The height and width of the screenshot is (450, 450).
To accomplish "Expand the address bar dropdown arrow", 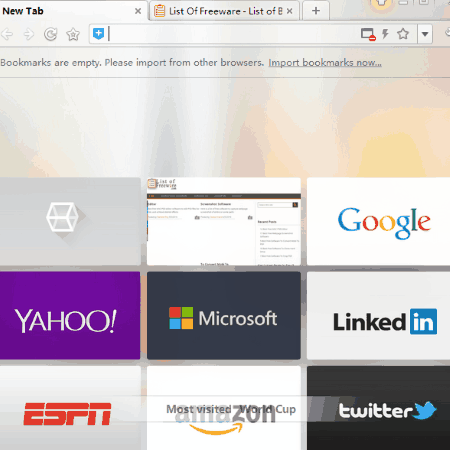I will (x=425, y=34).
